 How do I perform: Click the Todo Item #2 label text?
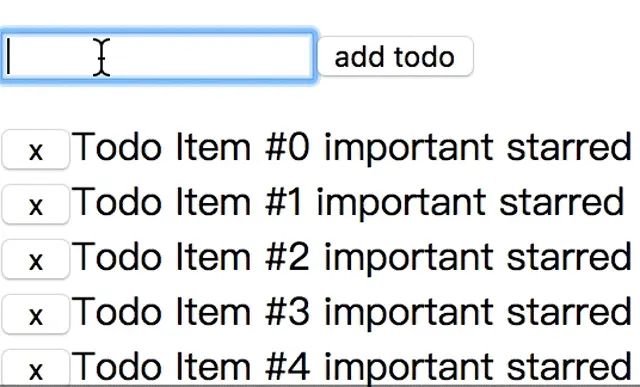coord(191,256)
